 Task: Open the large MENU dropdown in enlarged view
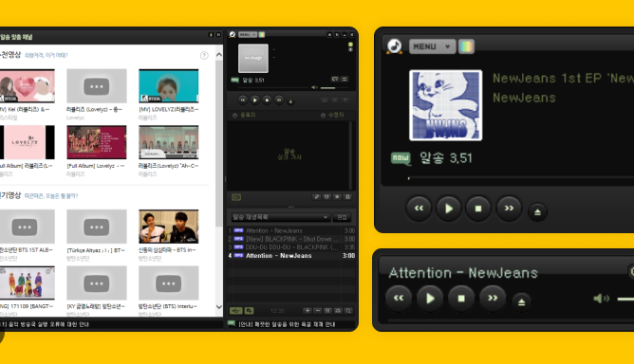[432, 46]
